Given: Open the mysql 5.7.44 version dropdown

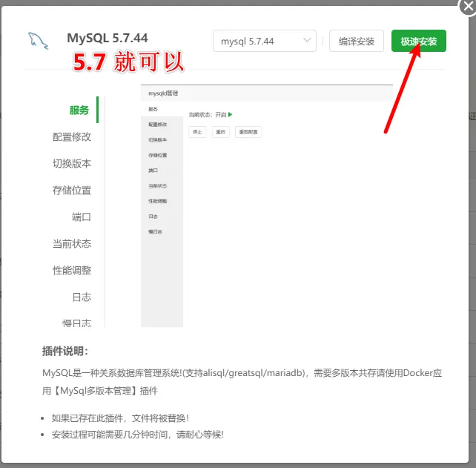Looking at the screenshot, I should 265,41.
